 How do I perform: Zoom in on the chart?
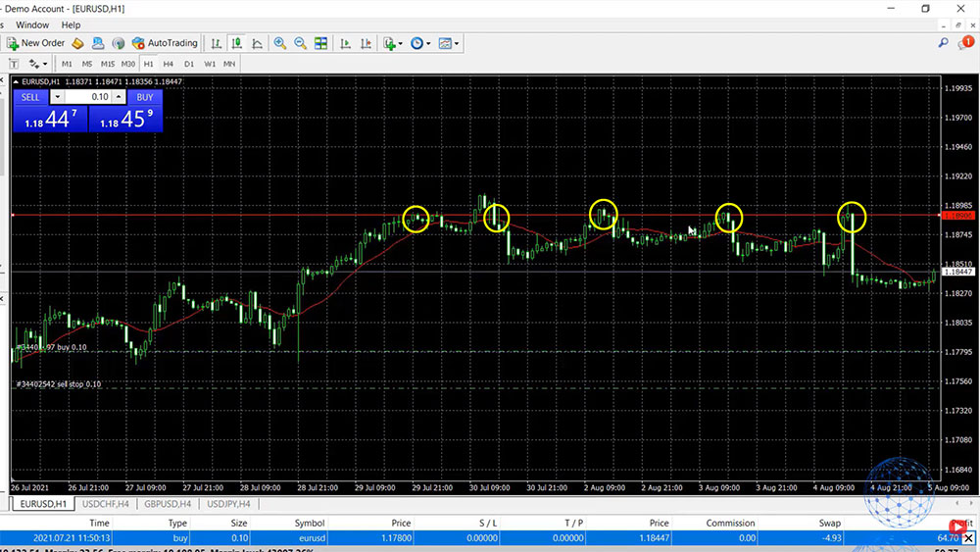click(280, 43)
